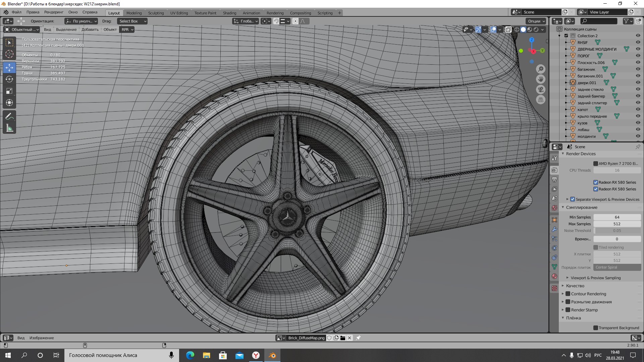This screenshot has height=362, width=644.
Task: Click the viewport zoom magnifier icon
Action: pos(540,69)
